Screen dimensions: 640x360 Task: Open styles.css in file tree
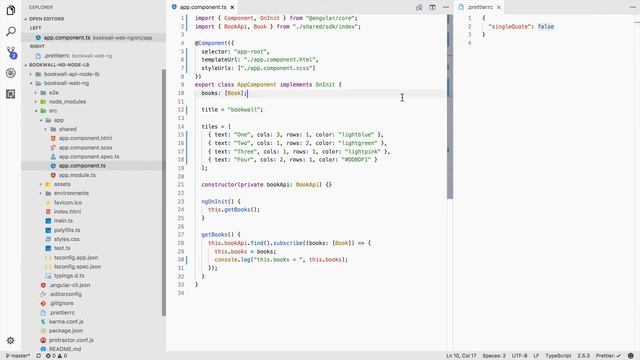pyautogui.click(x=66, y=239)
